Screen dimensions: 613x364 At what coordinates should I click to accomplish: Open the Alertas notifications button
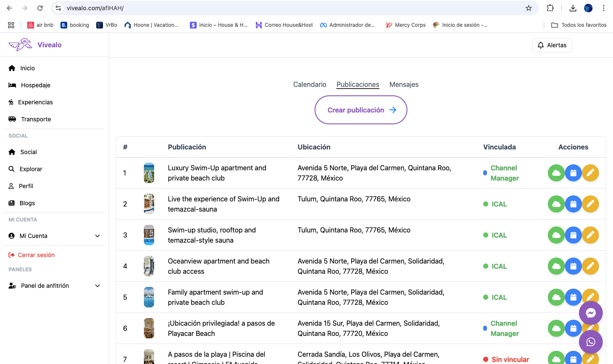point(552,45)
